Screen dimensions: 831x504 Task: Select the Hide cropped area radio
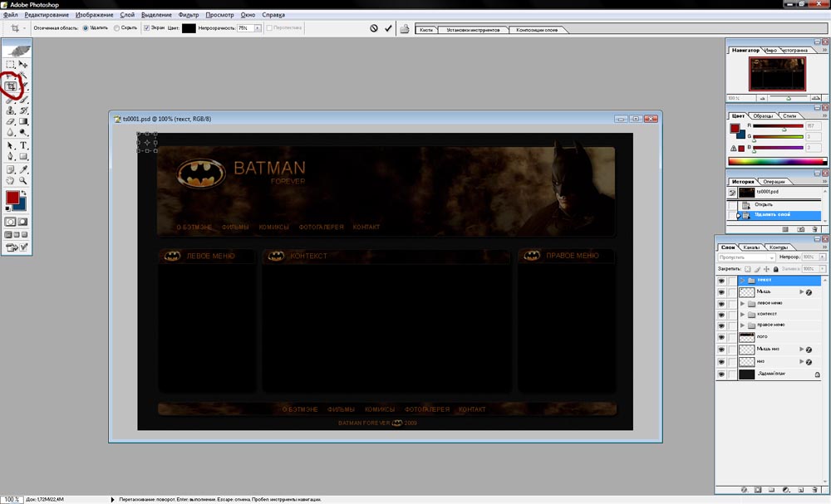click(x=116, y=28)
